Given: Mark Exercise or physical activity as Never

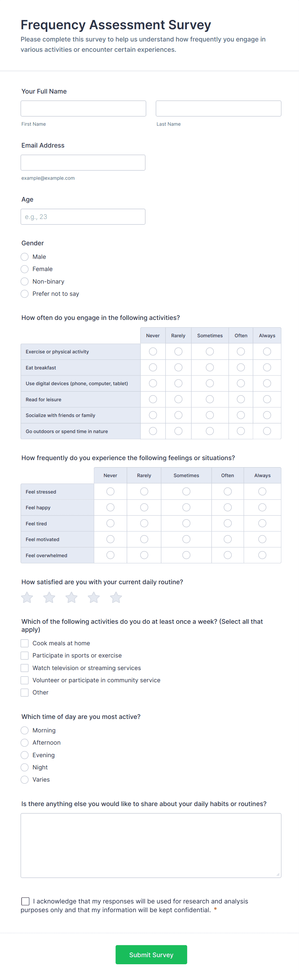Looking at the screenshot, I should [x=153, y=351].
